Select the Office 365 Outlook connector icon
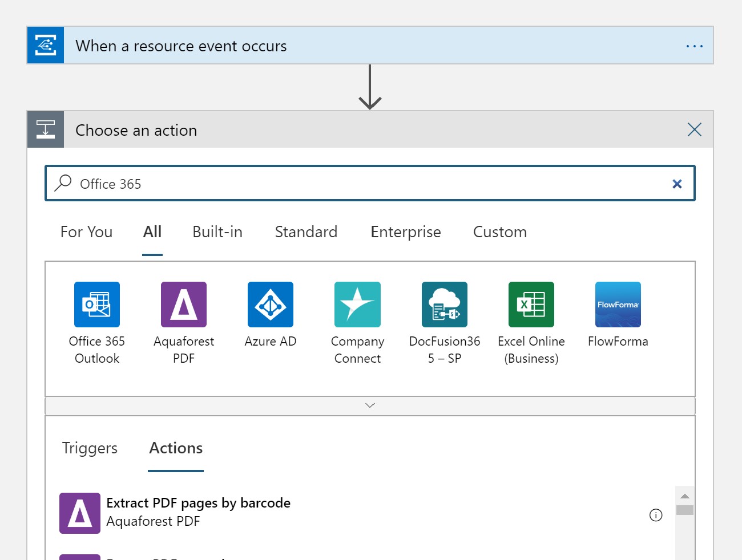 pyautogui.click(x=97, y=305)
